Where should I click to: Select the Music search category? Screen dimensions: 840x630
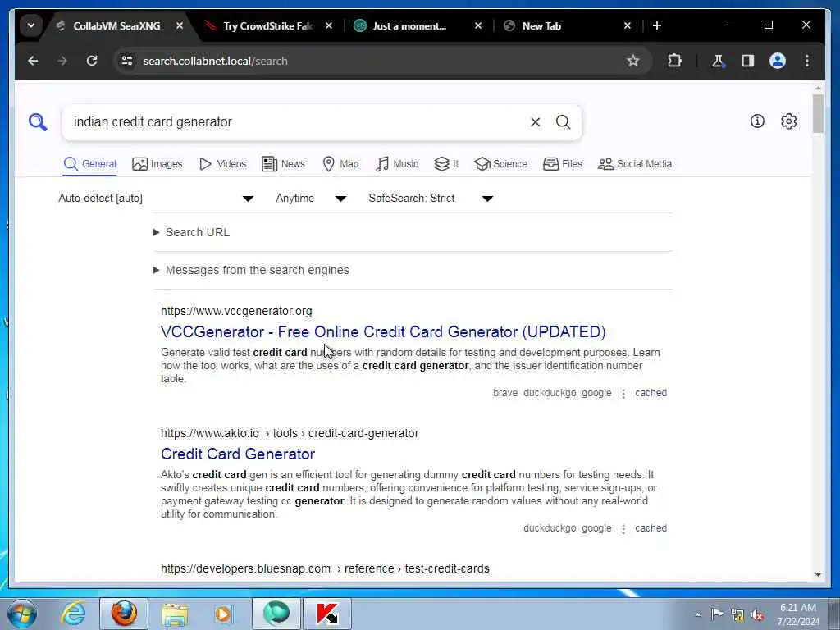397,164
